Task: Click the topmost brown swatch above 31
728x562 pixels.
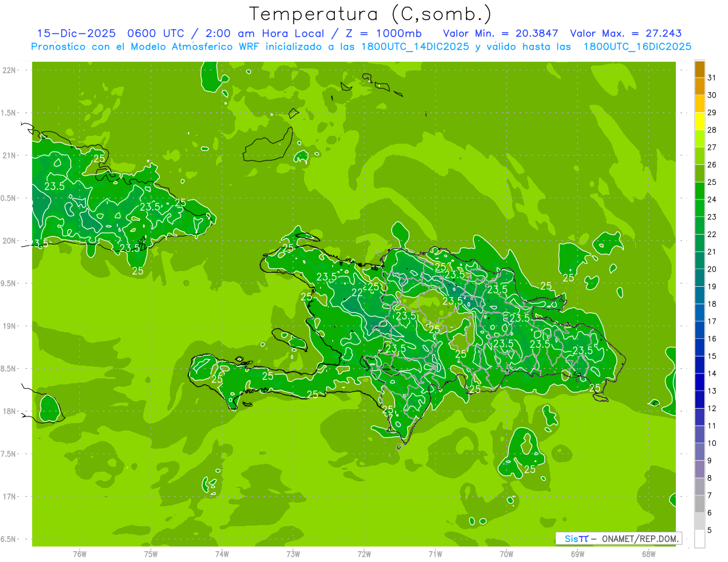Action: [x=699, y=69]
